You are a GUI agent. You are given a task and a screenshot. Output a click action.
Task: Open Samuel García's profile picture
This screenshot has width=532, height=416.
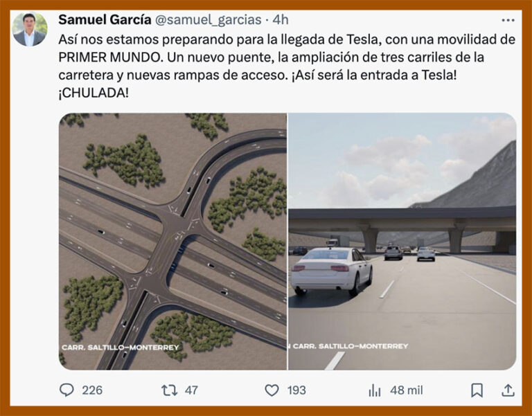point(30,30)
